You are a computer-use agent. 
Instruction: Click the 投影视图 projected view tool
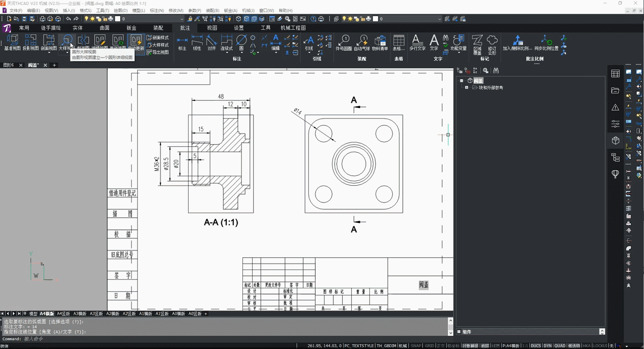tap(31, 42)
